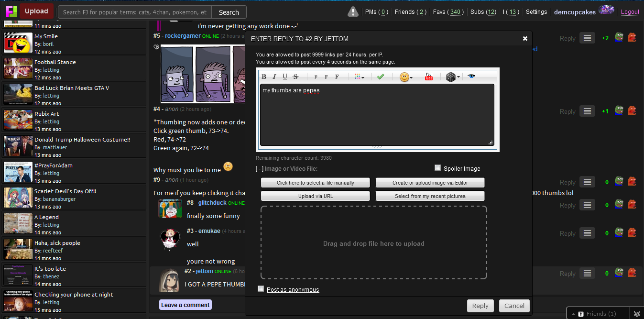The width and height of the screenshot is (644, 319).
Task: Click the Reply button to submit
Action: coord(480,306)
